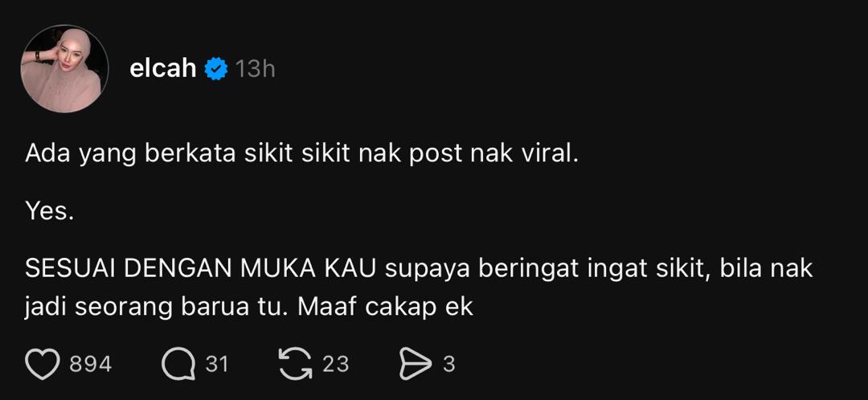Click the 13h timestamp
868x400 pixels.
pos(256,69)
